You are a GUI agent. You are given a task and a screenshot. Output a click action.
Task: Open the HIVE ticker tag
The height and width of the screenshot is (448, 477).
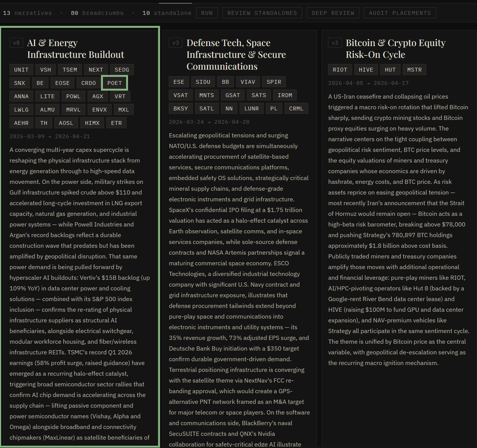(x=366, y=70)
